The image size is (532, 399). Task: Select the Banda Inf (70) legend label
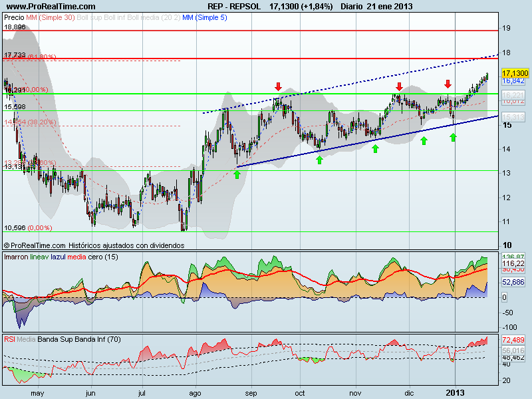97,339
